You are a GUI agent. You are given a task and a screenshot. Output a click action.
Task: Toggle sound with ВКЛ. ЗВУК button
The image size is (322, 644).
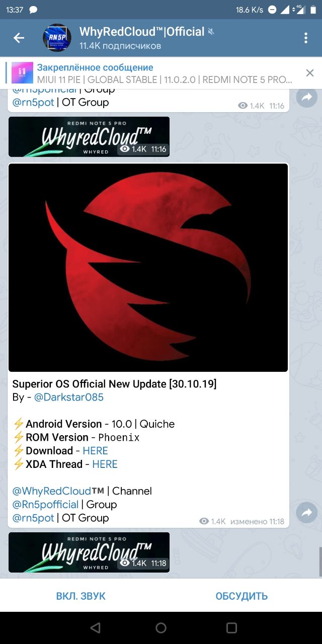(x=81, y=596)
